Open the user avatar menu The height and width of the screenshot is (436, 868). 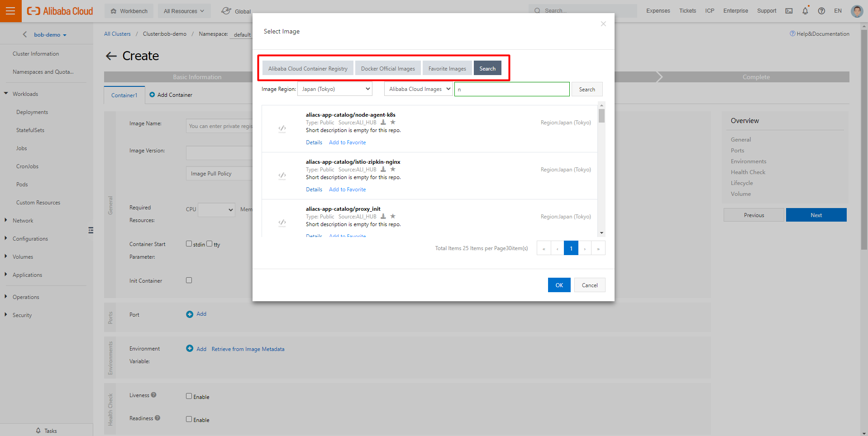(857, 11)
